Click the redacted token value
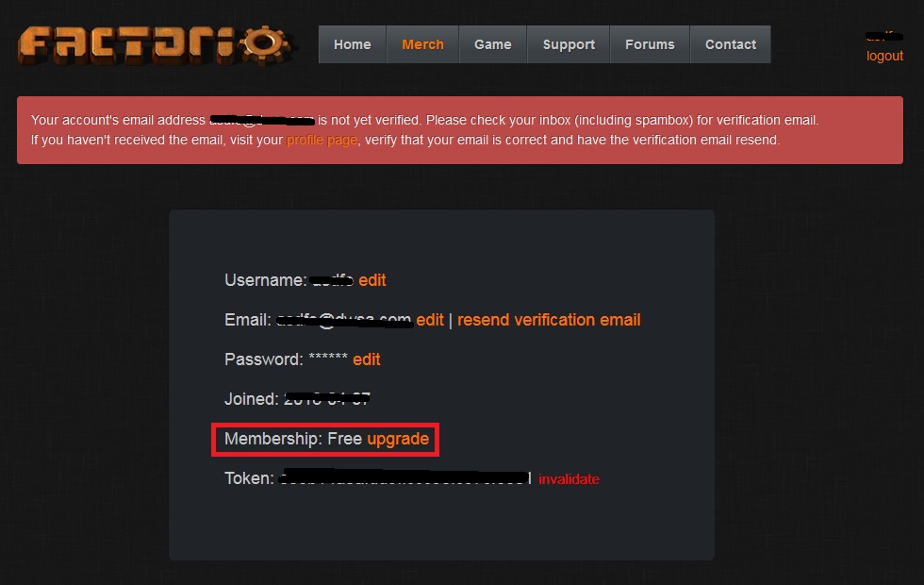 coord(404,477)
